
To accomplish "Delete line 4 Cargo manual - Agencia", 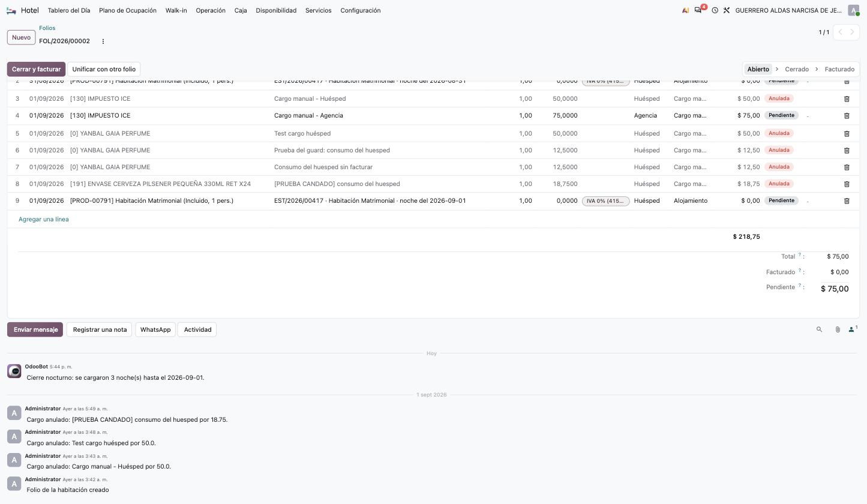I will (847, 115).
